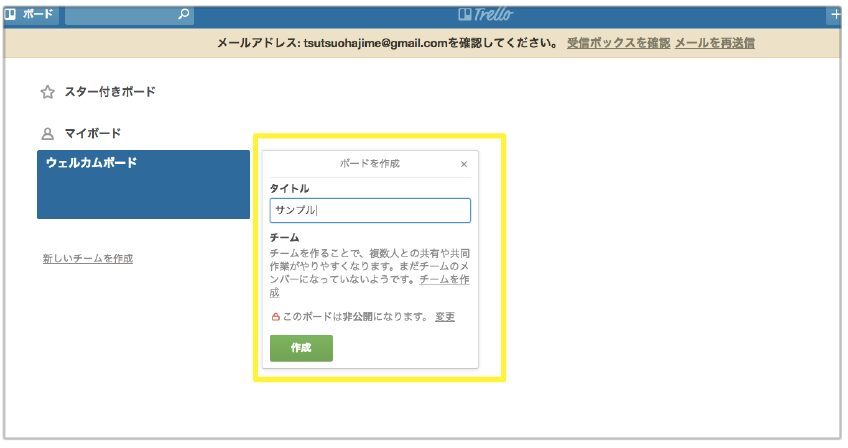Open the ボード menu in the header
This screenshot has height=448, width=848.
(30, 15)
